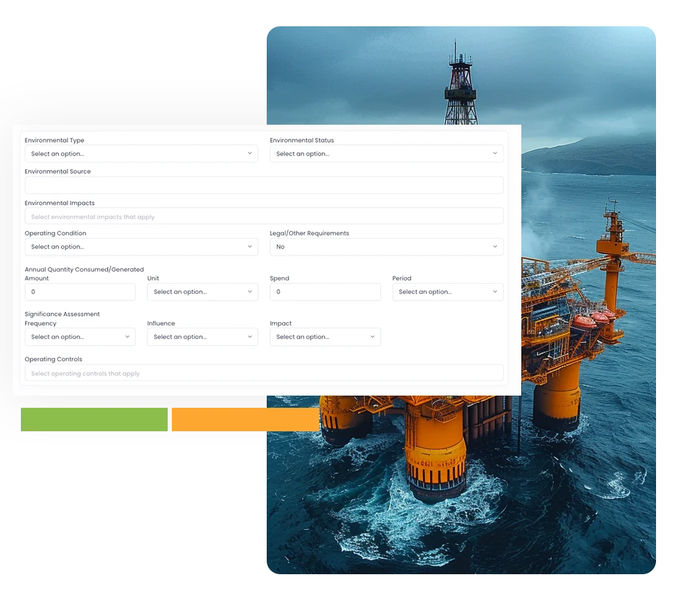Click the Spend input field
Viewport: 685px width, 616px height.
[x=325, y=292]
